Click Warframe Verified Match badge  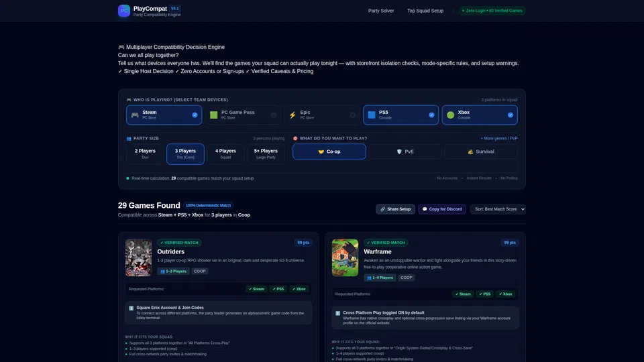click(386, 243)
